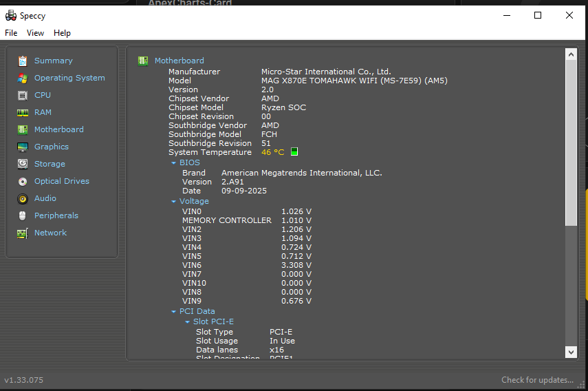Screen dimensions: 588x391
Task: Click the Operating System Windows flag icon
Action: [23, 78]
